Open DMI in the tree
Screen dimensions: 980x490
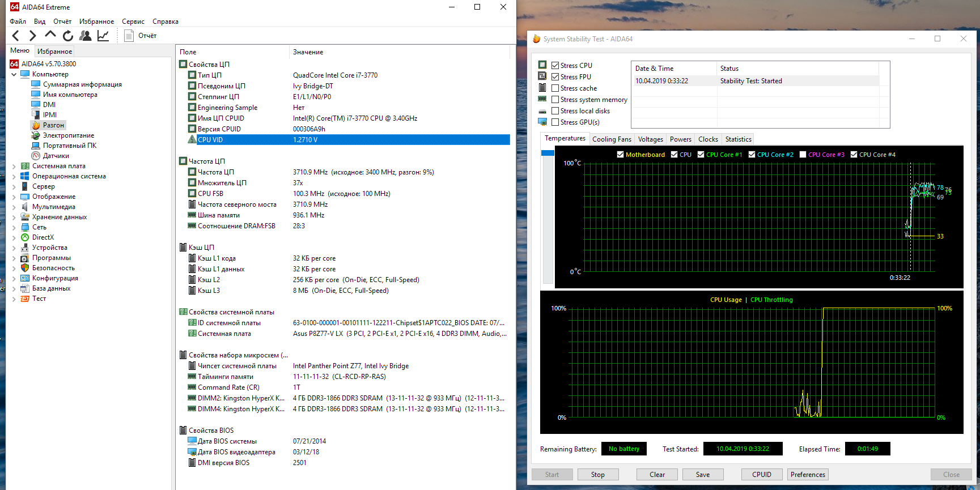(49, 105)
